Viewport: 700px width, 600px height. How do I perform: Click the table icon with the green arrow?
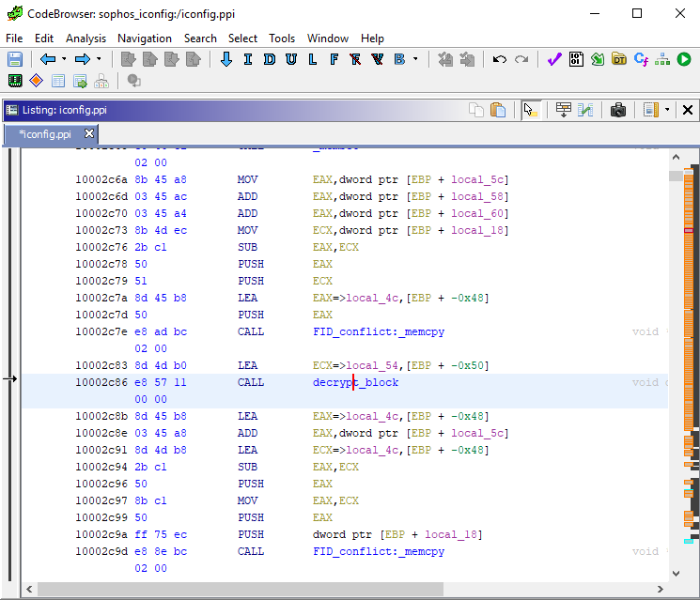coord(80,81)
